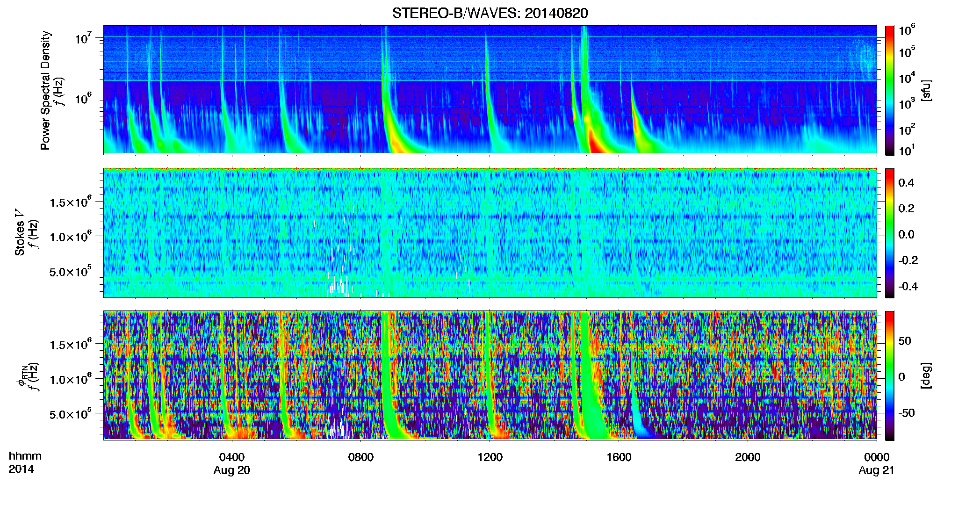
Task: Click the power spectral density spectrogram panel
Action: 490,89
